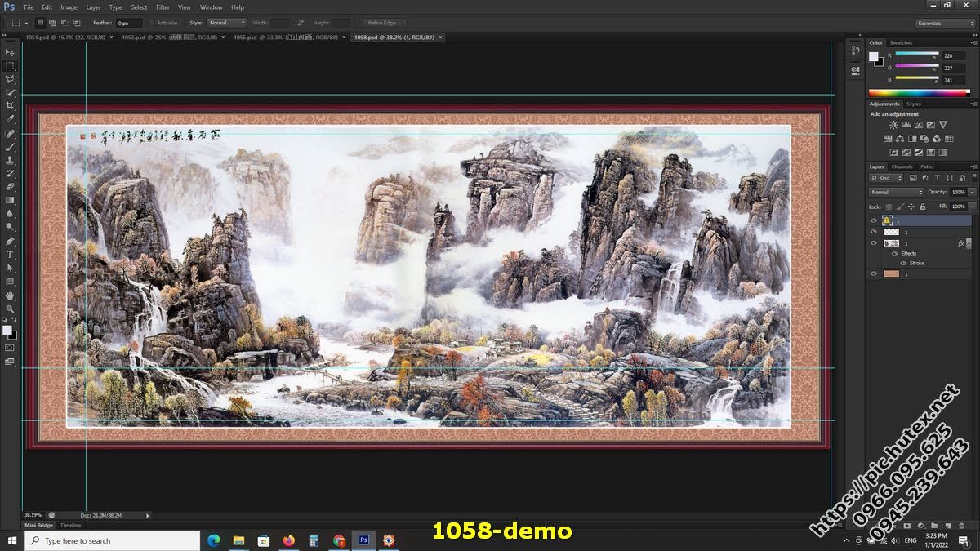Open the Fill slider dropdown arrow
The width and height of the screenshot is (980, 551).
click(x=971, y=207)
